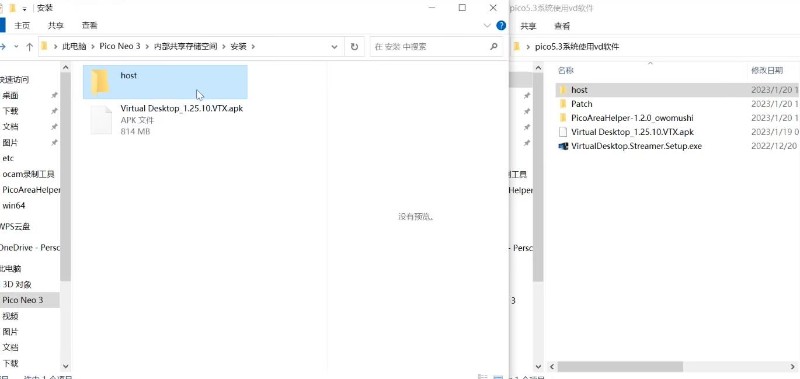Select Virtual Desktop_1.25.10.VTX.apk in pico5.3 list
Viewport: 800px width, 379px height.
tap(633, 132)
